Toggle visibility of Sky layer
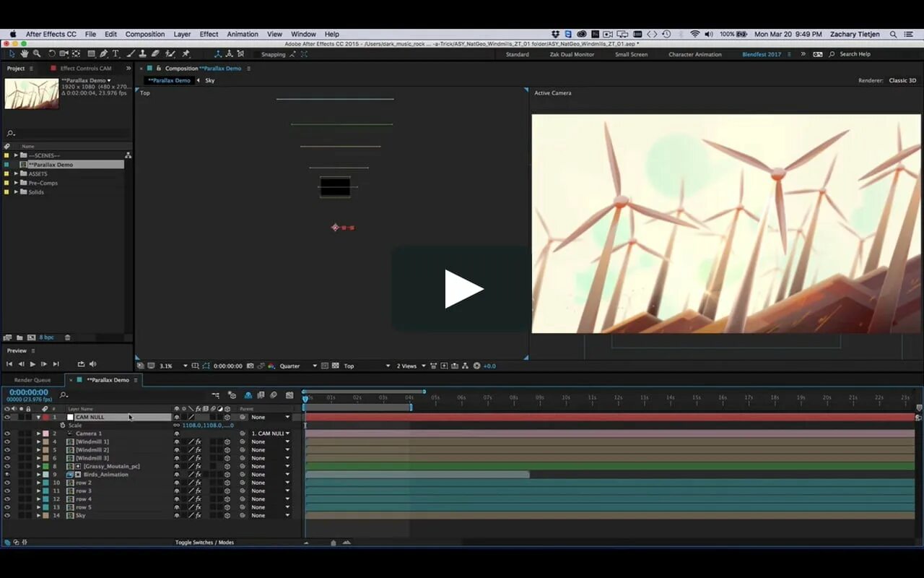 coord(7,515)
